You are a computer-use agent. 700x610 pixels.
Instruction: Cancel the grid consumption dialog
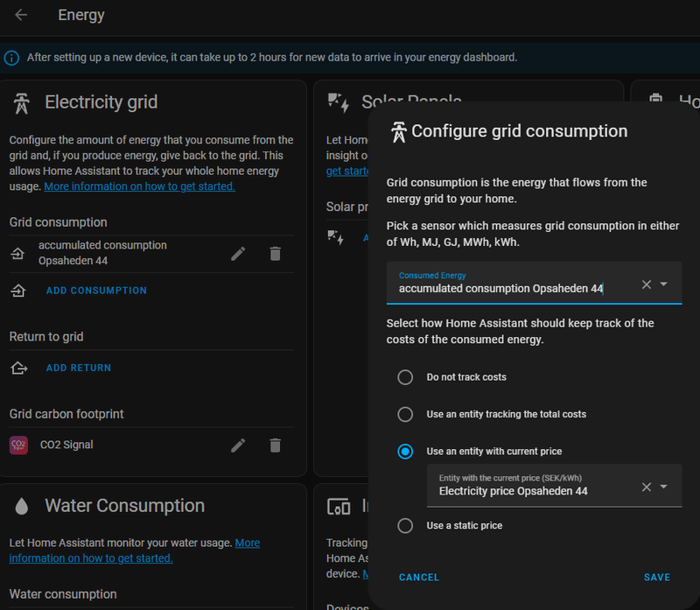pyautogui.click(x=419, y=578)
